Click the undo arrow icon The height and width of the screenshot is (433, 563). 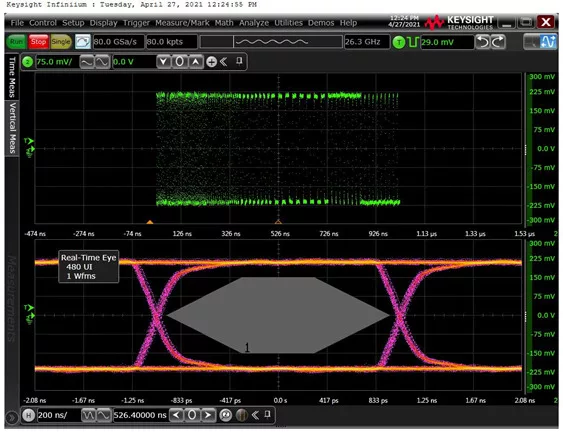point(483,42)
